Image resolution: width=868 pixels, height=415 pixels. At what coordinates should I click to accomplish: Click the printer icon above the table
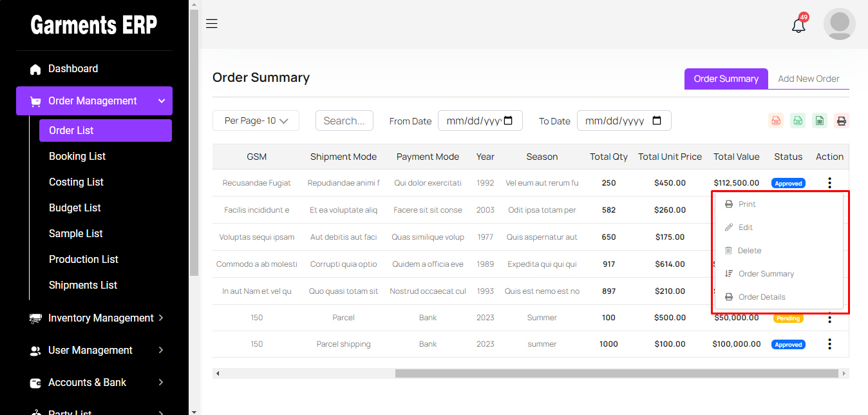click(841, 121)
